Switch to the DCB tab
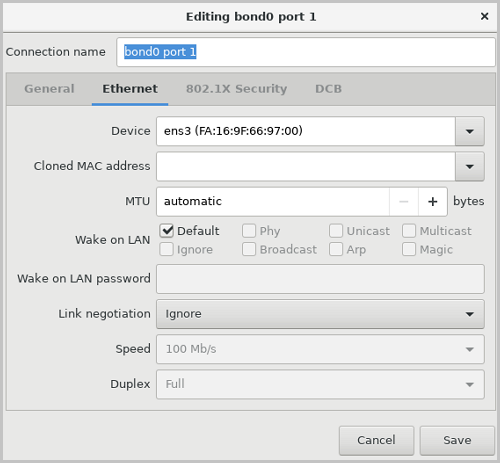 328,89
